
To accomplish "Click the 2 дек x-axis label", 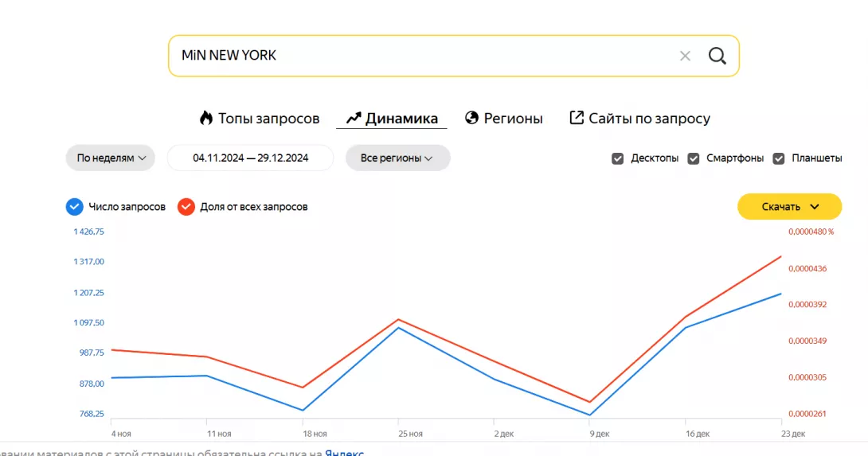I will pyautogui.click(x=504, y=434).
